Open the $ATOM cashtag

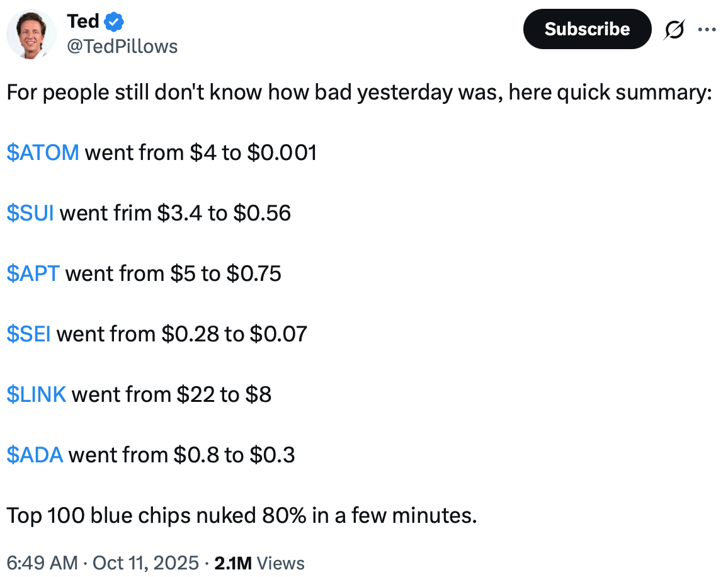point(43,152)
